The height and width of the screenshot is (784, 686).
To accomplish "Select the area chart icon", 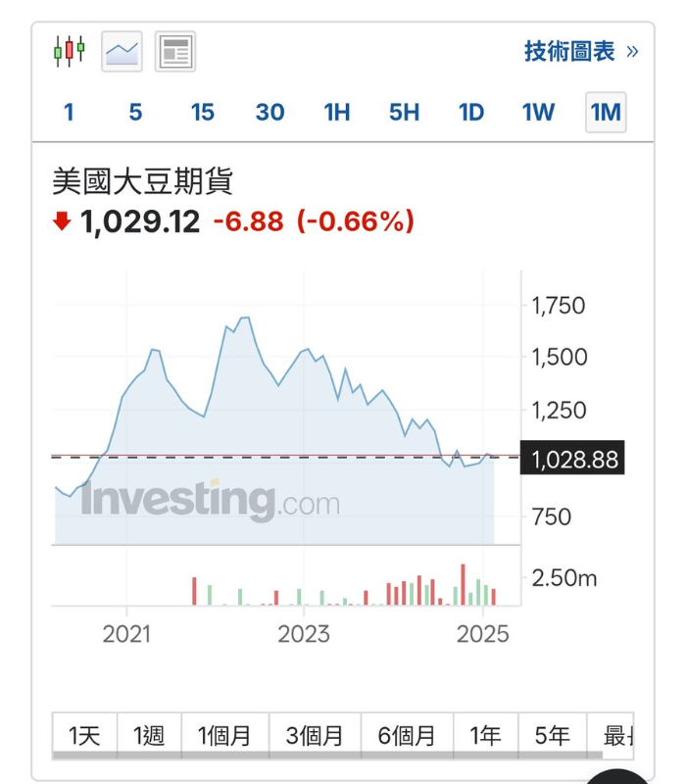I will coord(122,51).
